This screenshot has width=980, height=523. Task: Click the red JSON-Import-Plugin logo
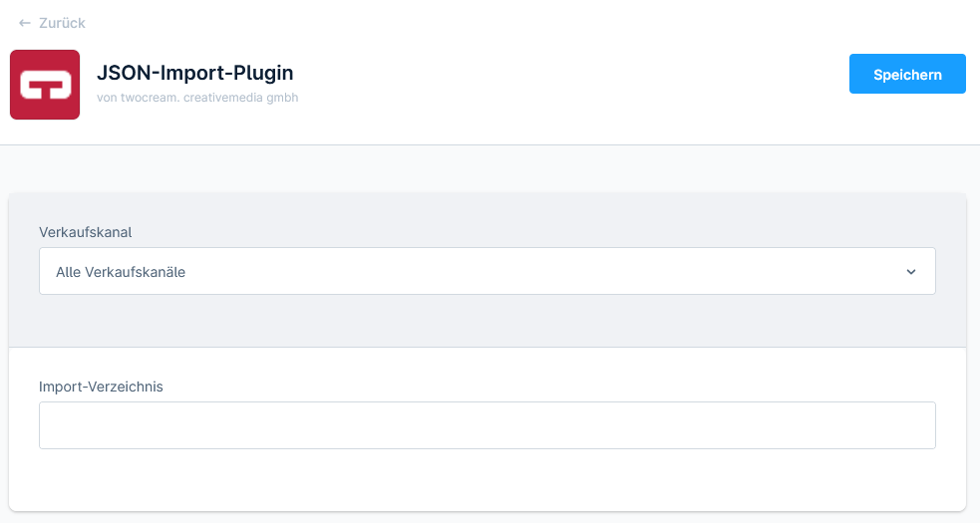(45, 85)
